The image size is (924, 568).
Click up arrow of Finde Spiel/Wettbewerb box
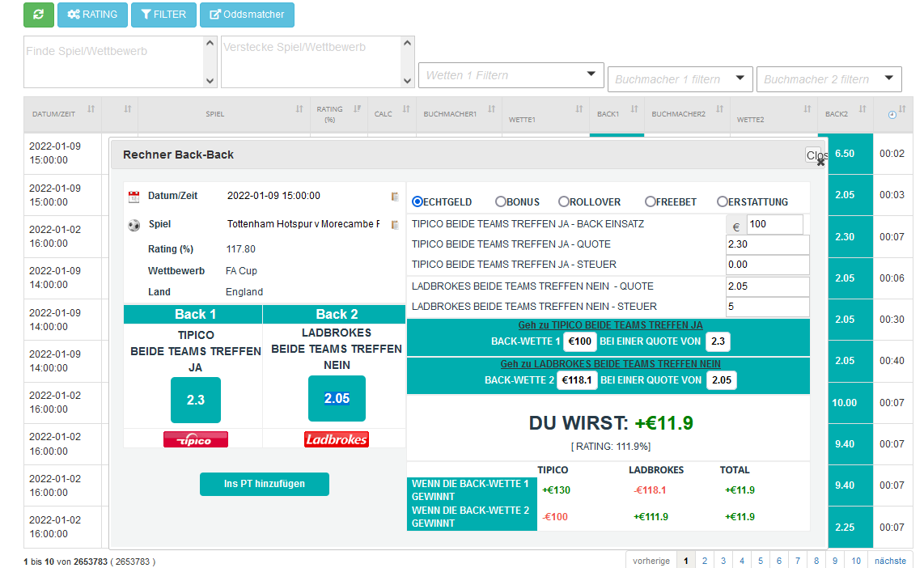tap(210, 43)
